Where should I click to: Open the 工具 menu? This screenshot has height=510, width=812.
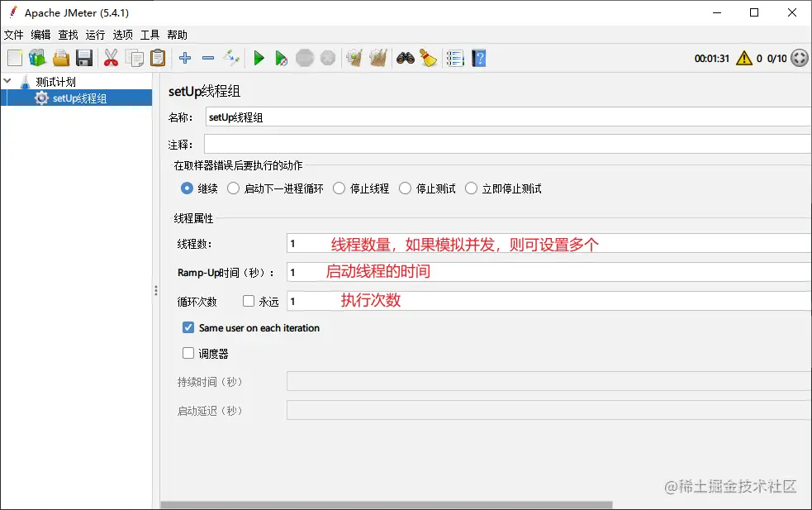point(150,35)
